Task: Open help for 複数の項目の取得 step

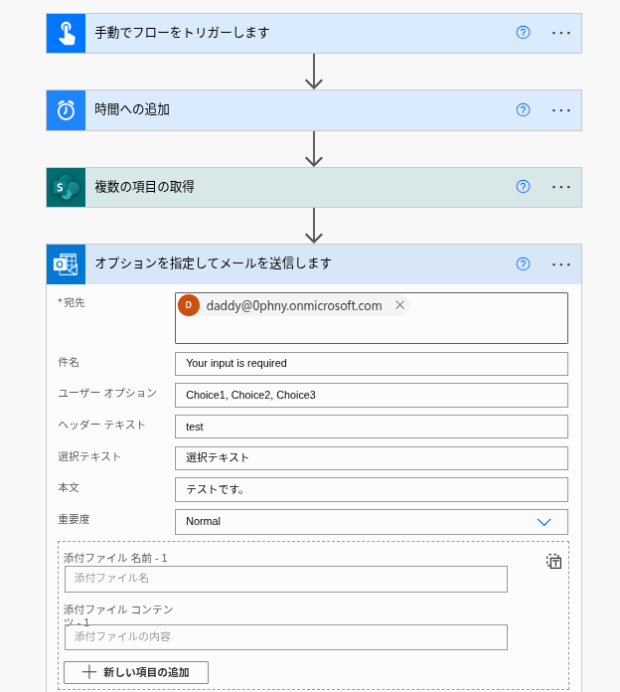Action: 523,187
